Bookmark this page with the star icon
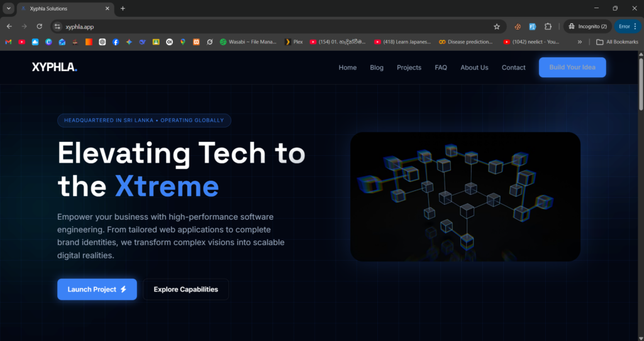 point(497,26)
